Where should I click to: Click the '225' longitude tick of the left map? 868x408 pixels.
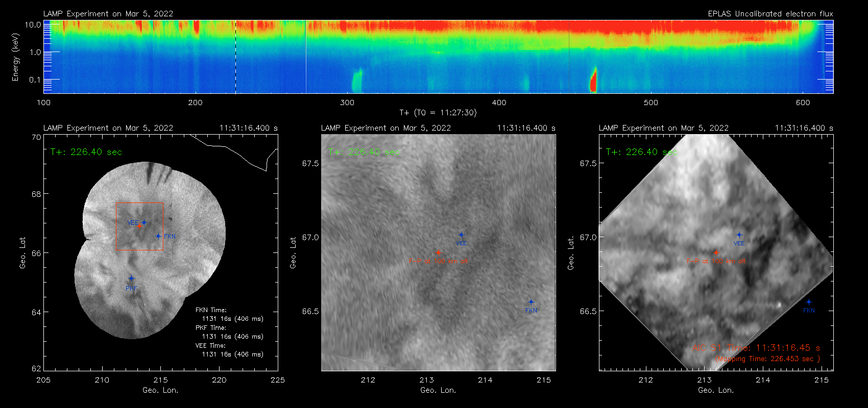point(278,380)
